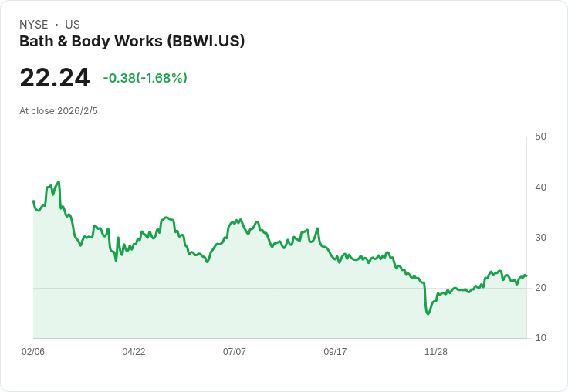Viewport: 568px width, 392px height.
Task: Click the last data point at the chart's right end
Action: pyautogui.click(x=526, y=276)
